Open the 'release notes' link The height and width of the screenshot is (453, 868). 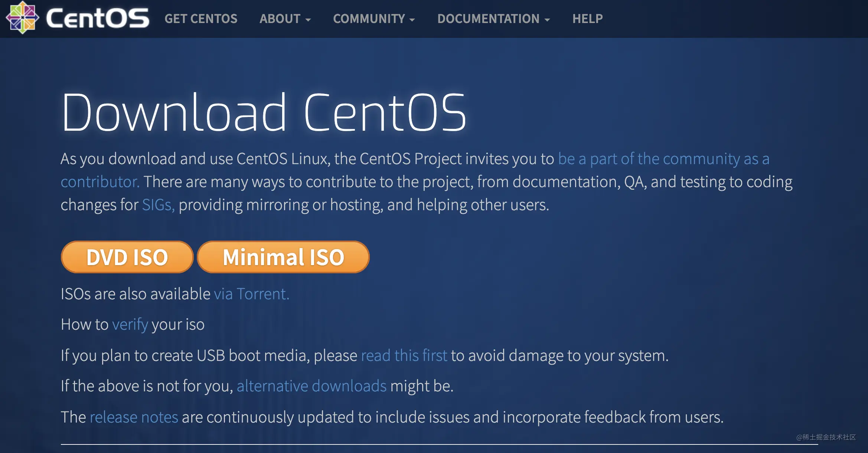coord(134,417)
